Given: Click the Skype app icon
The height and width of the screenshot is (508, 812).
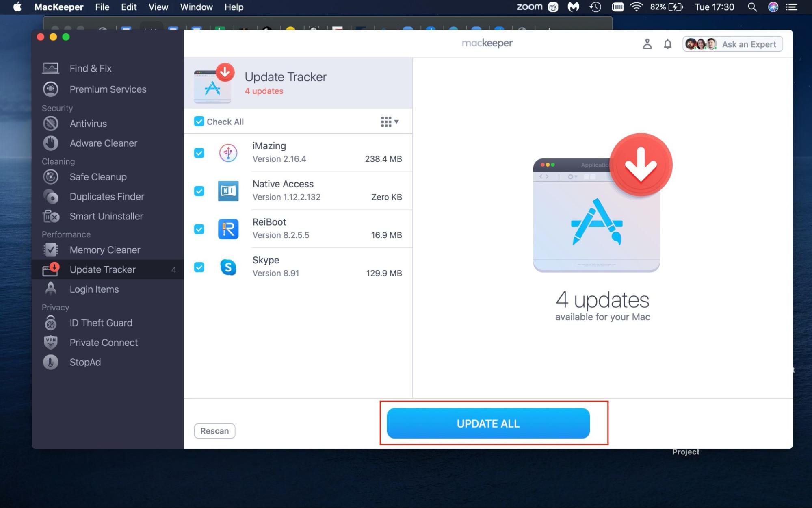Looking at the screenshot, I should click(228, 267).
